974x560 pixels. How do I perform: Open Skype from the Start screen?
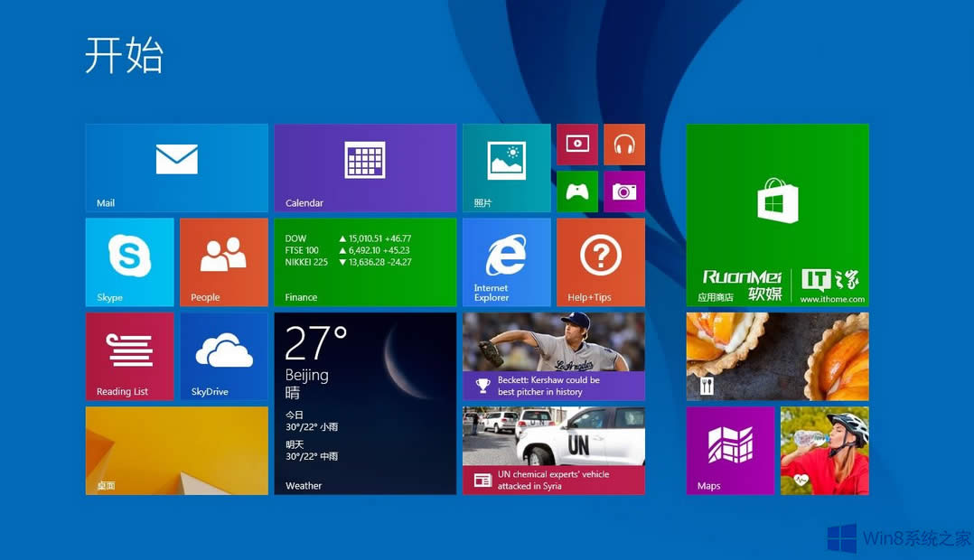pos(129,261)
